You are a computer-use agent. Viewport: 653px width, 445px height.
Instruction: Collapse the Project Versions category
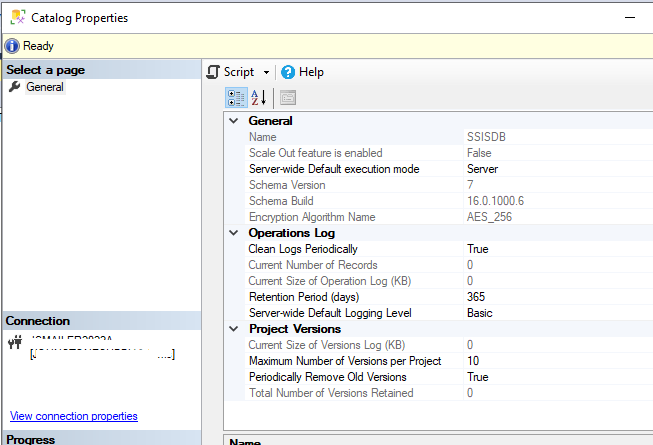click(234, 329)
